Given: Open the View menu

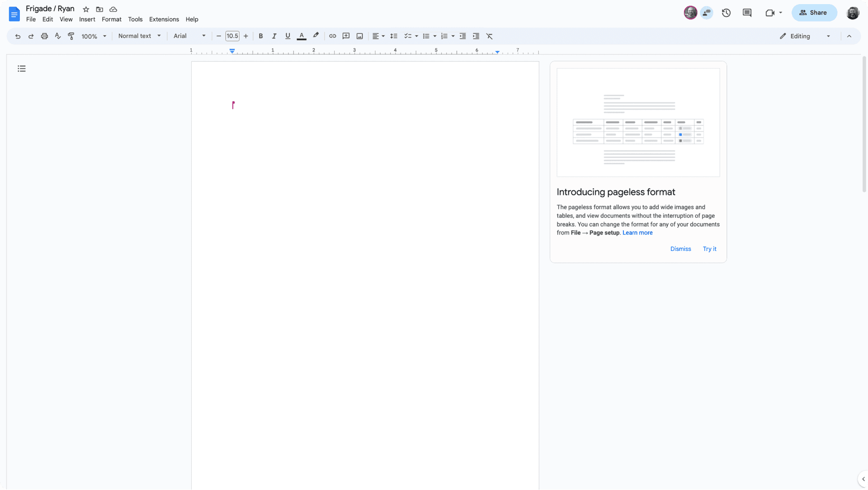Looking at the screenshot, I should 66,19.
